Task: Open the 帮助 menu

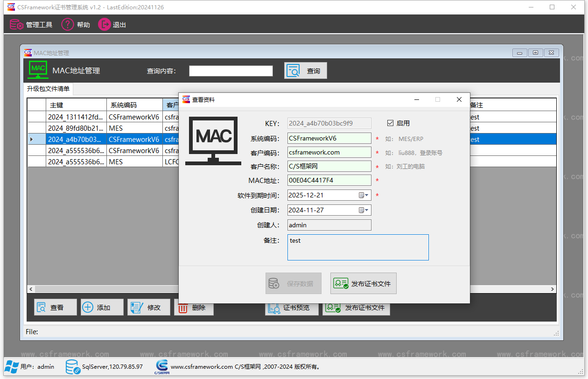Action: 76,25
